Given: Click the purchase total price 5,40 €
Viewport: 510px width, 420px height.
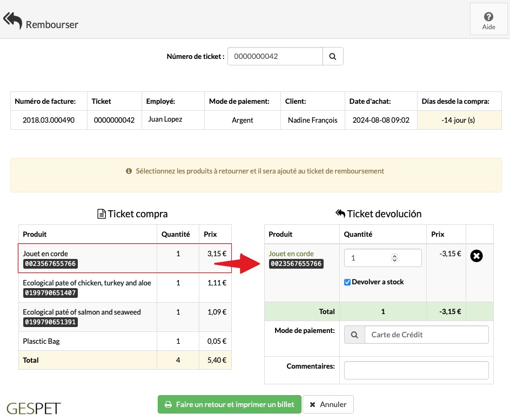Looking at the screenshot, I should click(217, 360).
